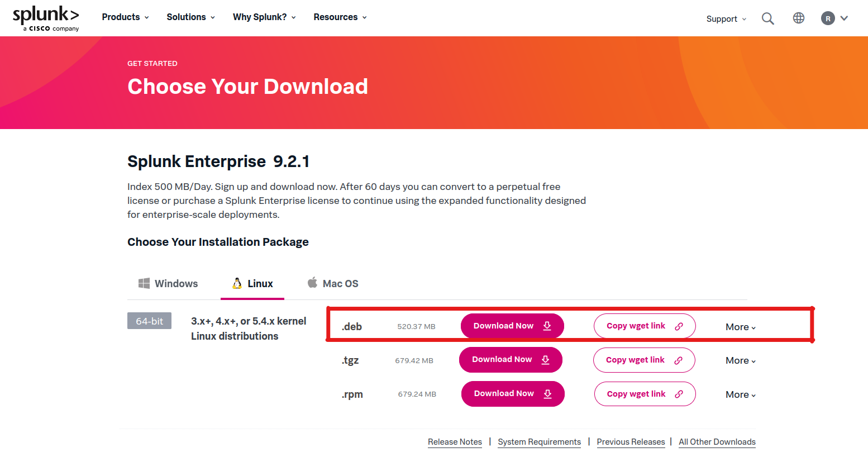Click the Choose Your Download banner title
This screenshot has width=868, height=476.
tap(247, 87)
